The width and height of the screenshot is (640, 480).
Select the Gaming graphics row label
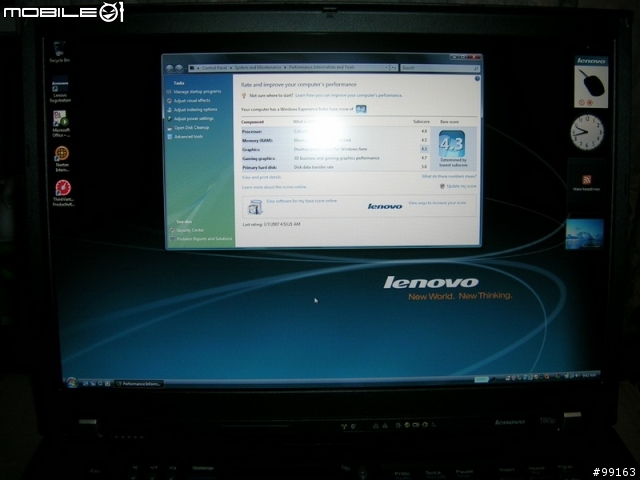[258, 158]
